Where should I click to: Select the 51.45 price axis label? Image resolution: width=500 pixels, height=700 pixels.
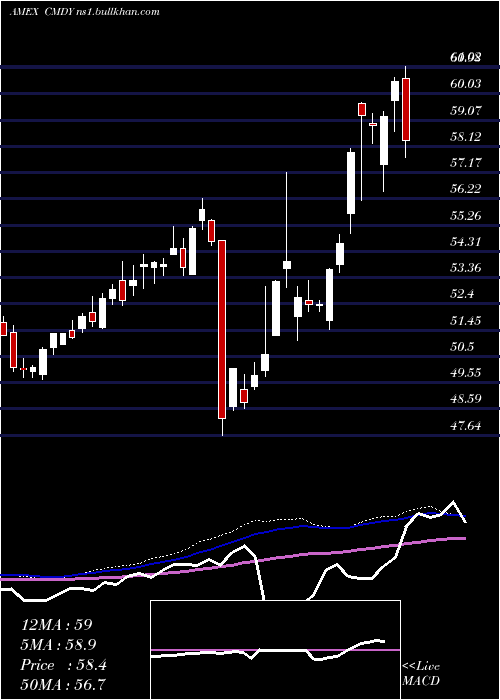[466, 321]
